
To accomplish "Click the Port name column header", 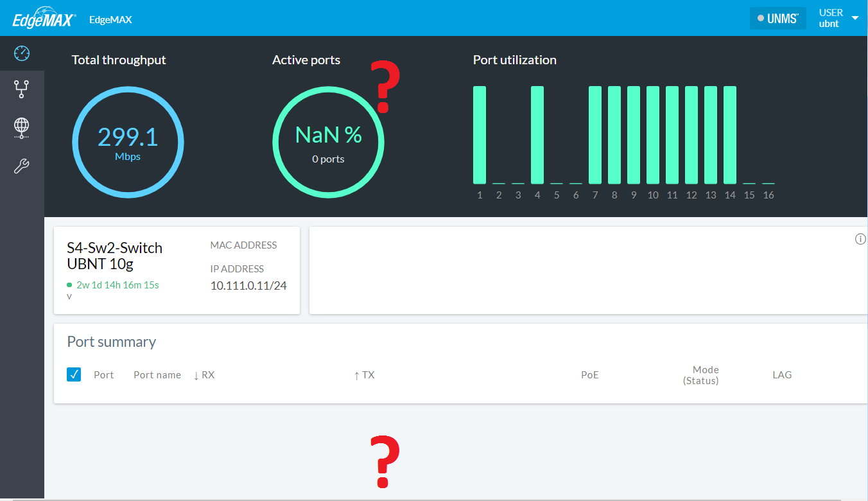I will 157,375.
